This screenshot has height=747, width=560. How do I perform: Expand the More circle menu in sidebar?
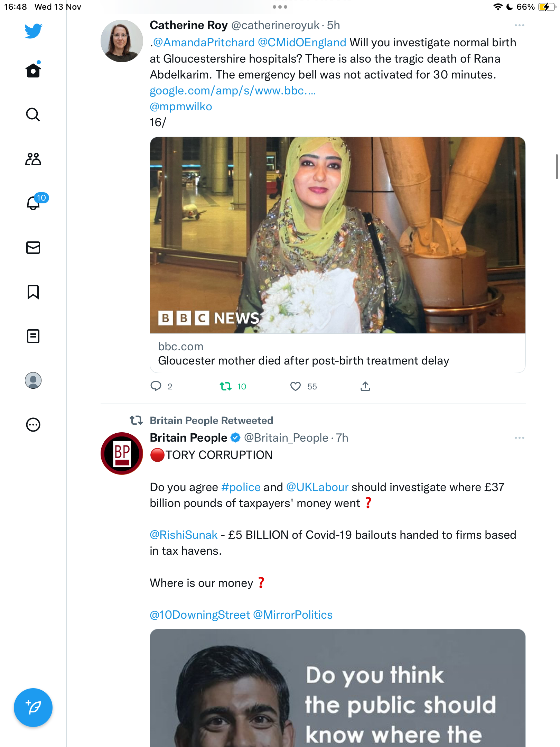[x=33, y=425]
